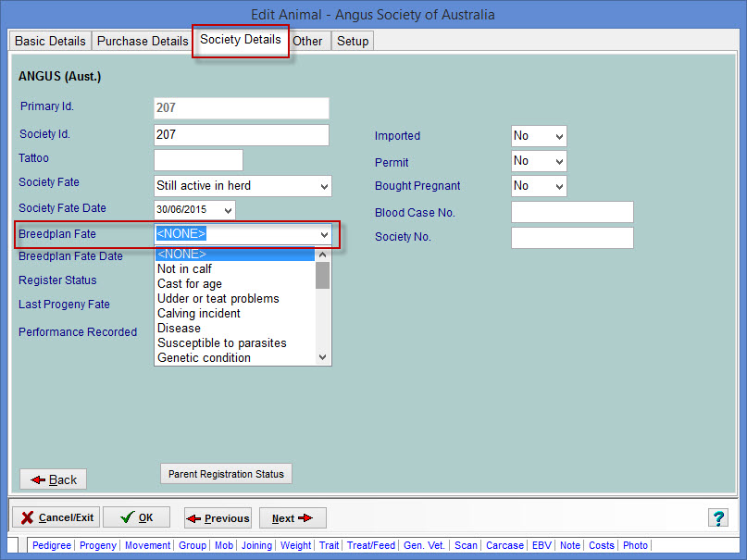The width and height of the screenshot is (747, 560).
Task: Open the Movement link
Action: (x=147, y=545)
